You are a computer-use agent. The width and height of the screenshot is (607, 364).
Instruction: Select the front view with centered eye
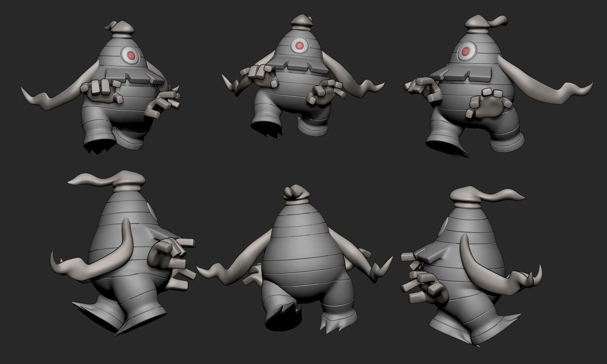tap(303, 76)
